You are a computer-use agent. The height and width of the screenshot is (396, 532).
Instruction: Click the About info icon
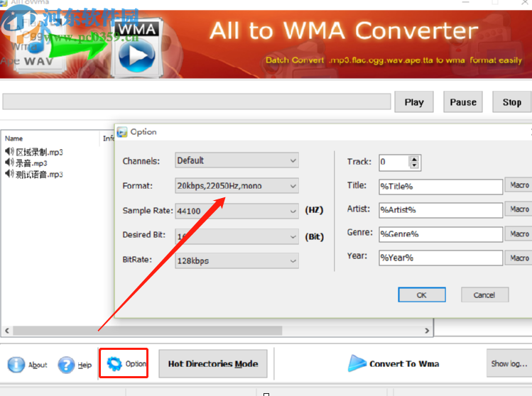16,365
